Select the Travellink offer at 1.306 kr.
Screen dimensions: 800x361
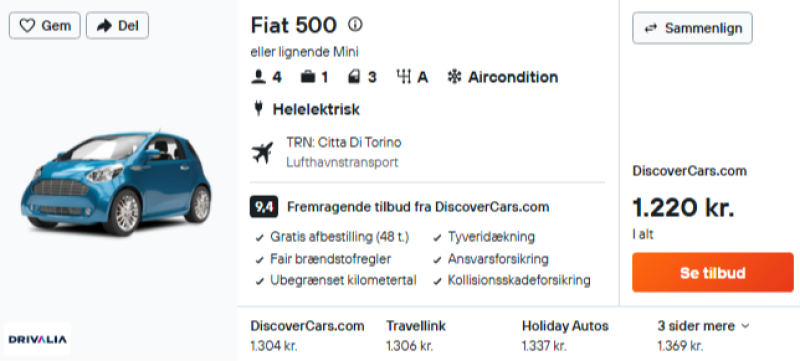[416, 336]
